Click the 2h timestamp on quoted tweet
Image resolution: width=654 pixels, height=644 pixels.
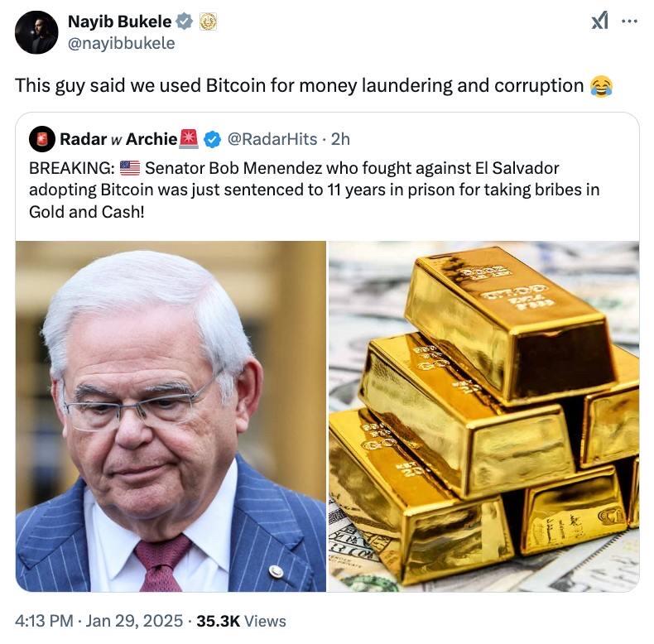(340, 139)
